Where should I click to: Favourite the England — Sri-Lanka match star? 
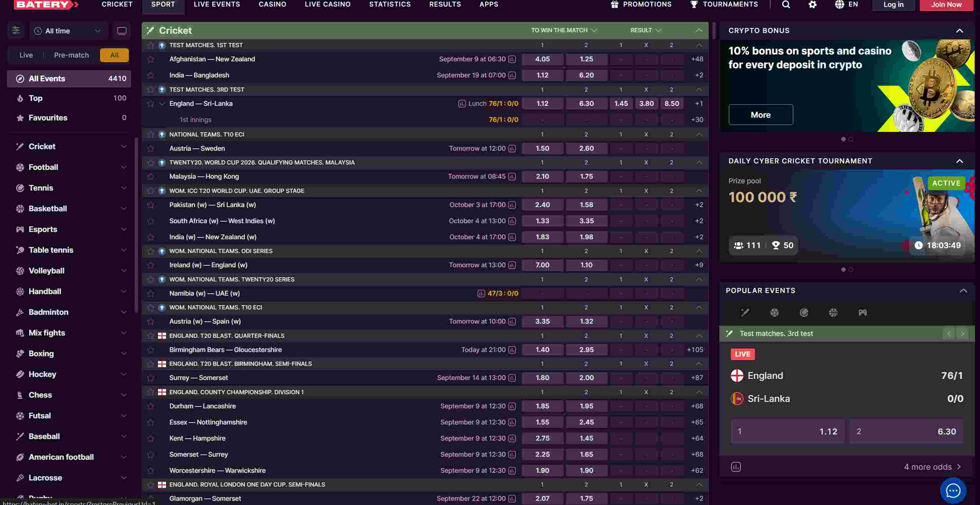click(151, 104)
